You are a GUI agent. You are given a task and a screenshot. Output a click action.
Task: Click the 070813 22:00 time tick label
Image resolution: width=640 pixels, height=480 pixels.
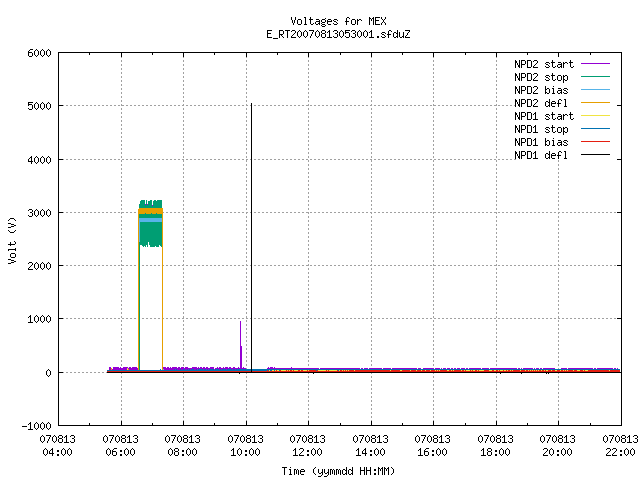[620, 445]
